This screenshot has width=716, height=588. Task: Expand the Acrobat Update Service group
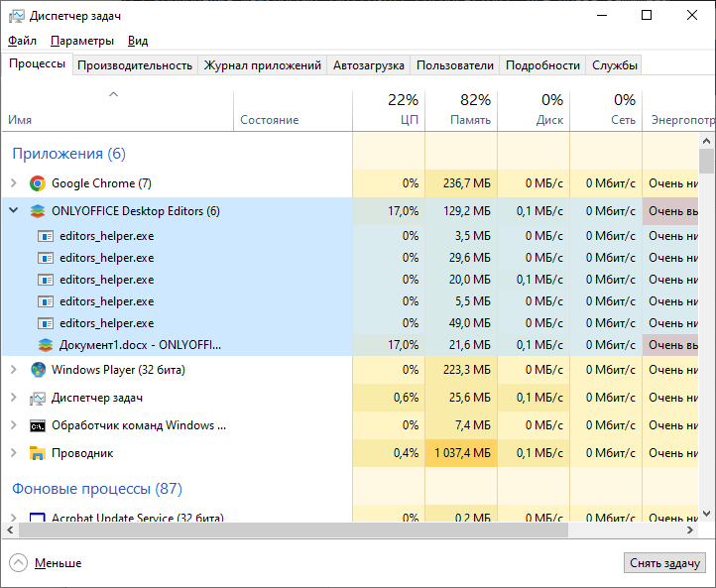pos(14,518)
